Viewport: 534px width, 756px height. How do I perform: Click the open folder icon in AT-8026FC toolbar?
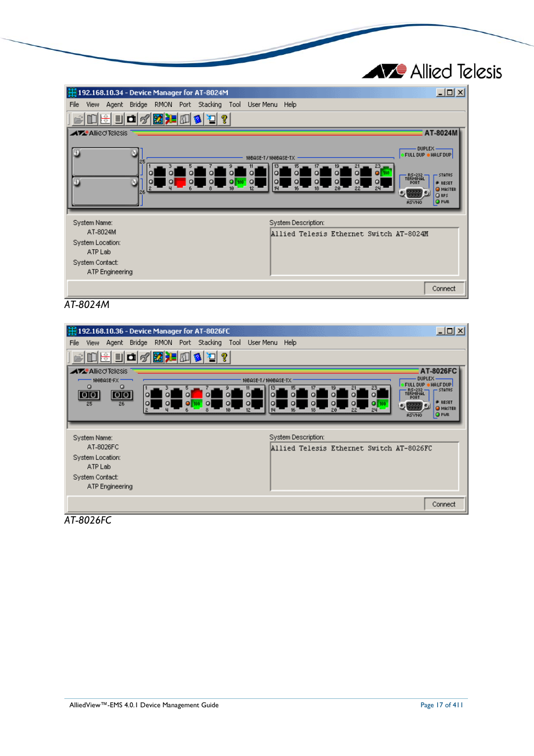click(x=78, y=357)
